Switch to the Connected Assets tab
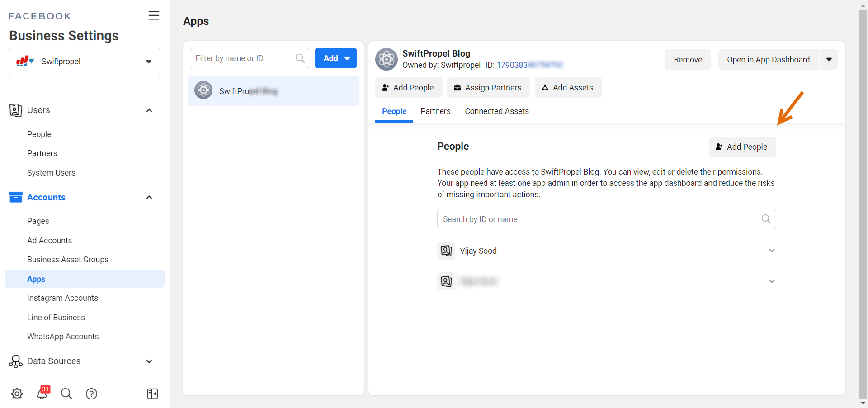 tap(496, 111)
